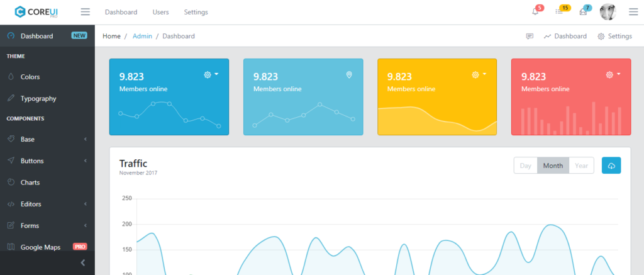Screen dimensions: 644x275
Task: Expand the Base sidebar group
Action: tap(47, 139)
